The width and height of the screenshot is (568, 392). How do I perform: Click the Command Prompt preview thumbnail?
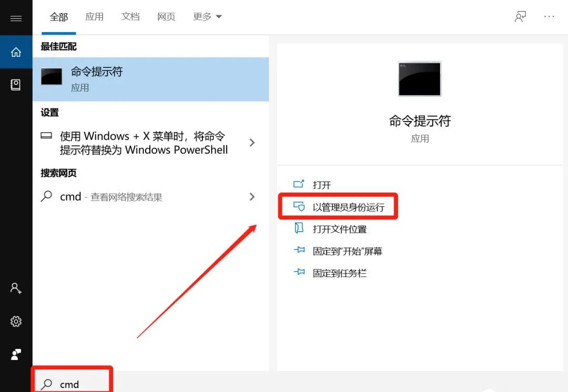419,78
